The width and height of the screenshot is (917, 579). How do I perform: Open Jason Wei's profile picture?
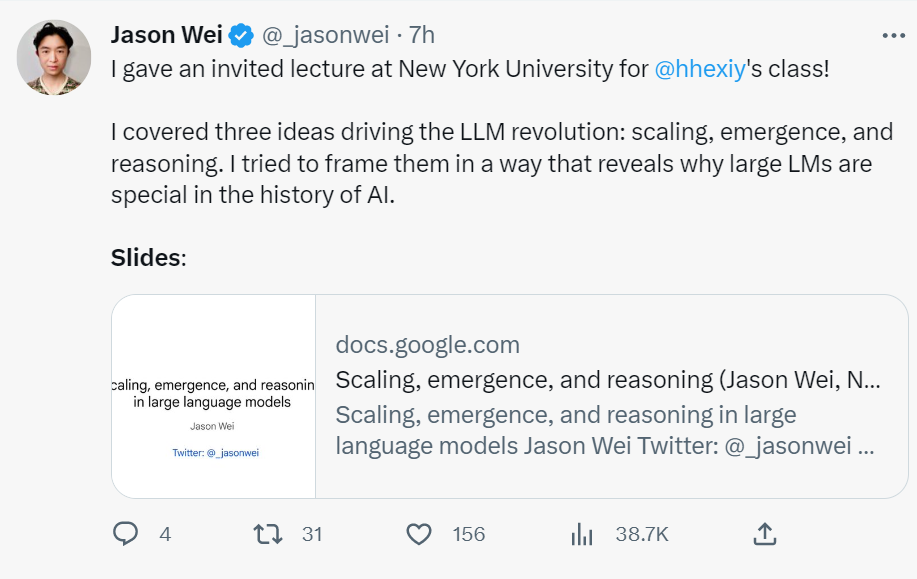coord(54,57)
